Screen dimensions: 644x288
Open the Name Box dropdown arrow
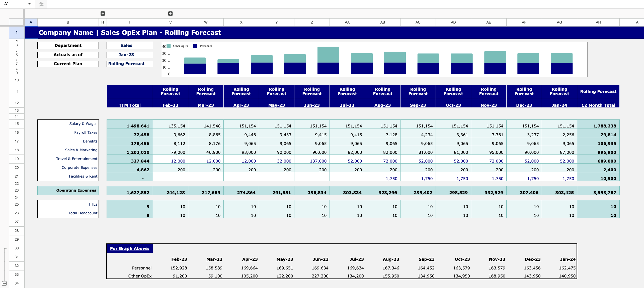click(29, 4)
